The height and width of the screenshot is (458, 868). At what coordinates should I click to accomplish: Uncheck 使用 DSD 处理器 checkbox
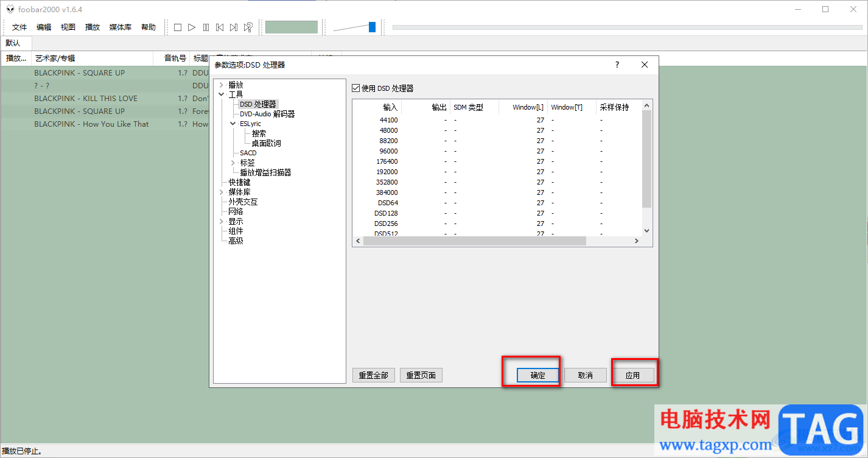[x=356, y=88]
